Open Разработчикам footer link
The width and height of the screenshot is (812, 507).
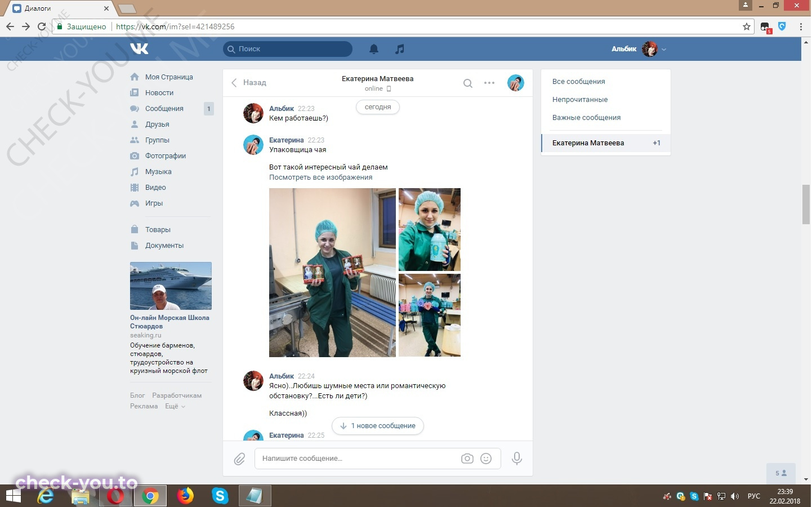(177, 395)
